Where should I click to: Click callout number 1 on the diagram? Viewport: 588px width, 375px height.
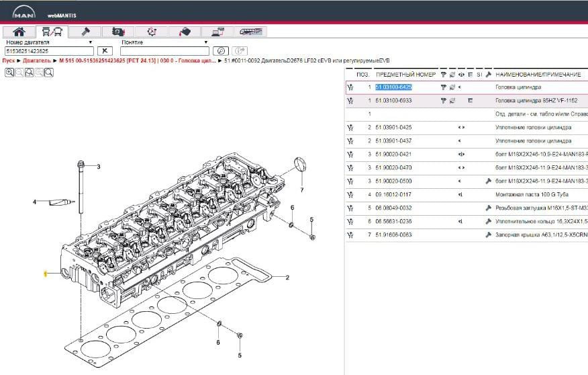coord(45,274)
